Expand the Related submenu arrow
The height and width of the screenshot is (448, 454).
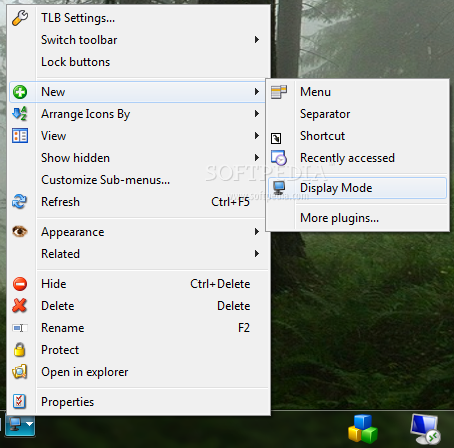[x=257, y=254]
